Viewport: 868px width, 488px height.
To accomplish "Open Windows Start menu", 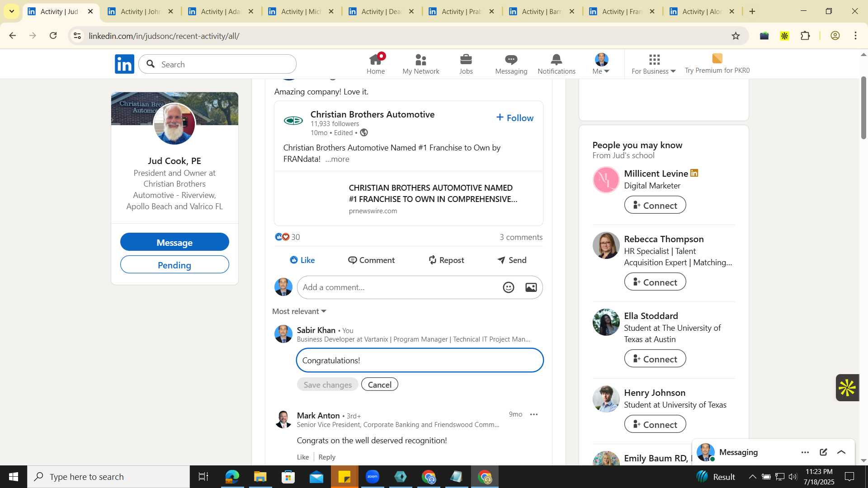I will tap(14, 477).
